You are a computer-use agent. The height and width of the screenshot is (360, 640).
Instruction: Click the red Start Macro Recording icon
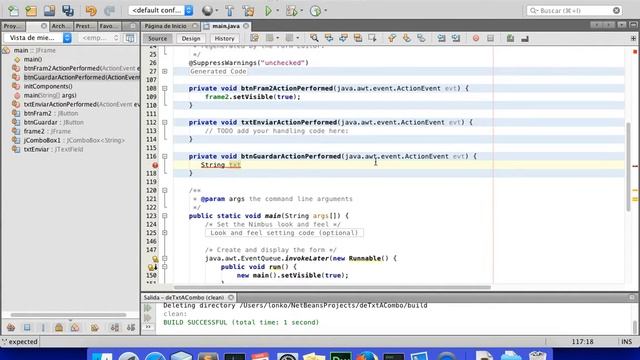(476, 38)
